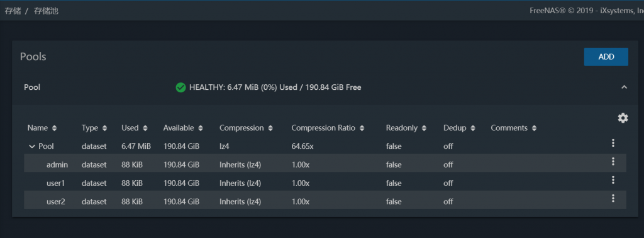Sort by the Used column arrows
This screenshot has width=644, height=238.
point(145,129)
